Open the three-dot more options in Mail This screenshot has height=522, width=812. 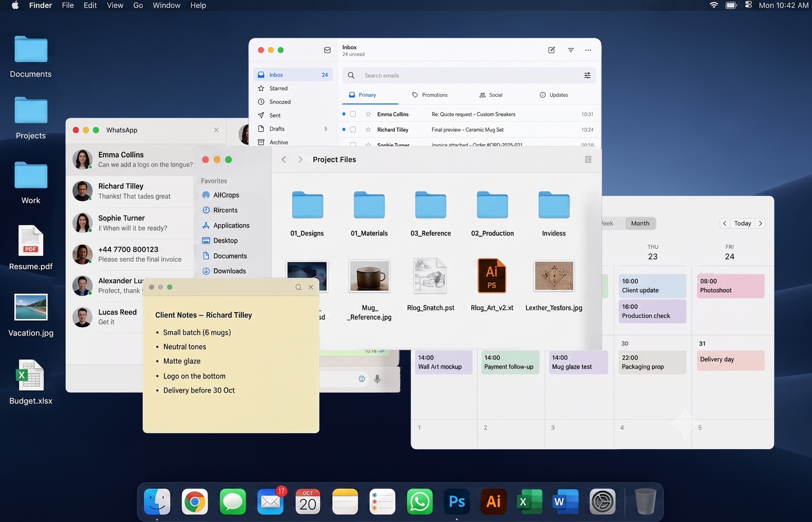click(x=588, y=50)
